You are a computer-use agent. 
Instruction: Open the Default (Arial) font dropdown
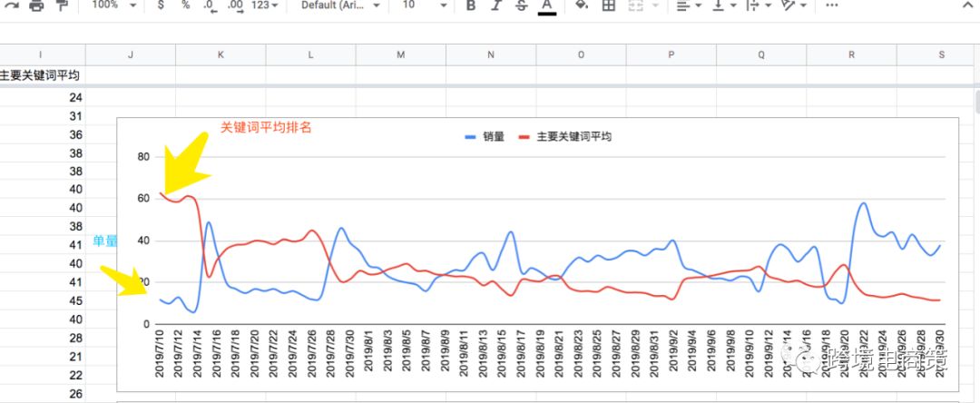340,5
